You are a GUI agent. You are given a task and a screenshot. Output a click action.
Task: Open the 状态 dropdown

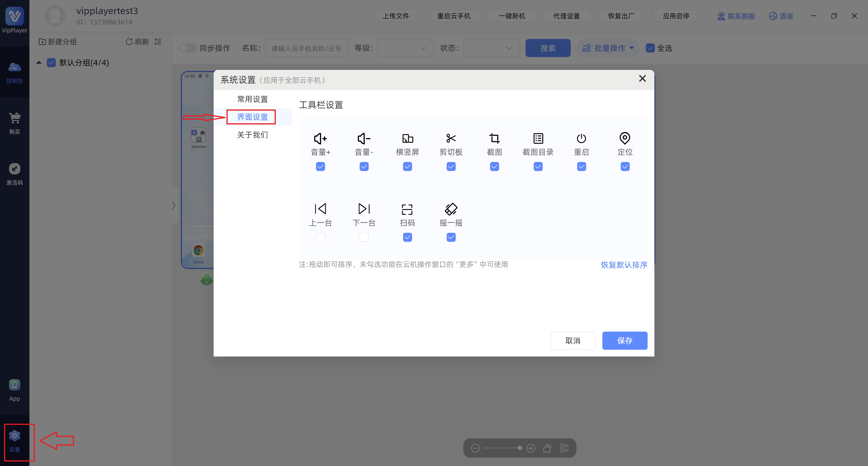click(x=491, y=48)
